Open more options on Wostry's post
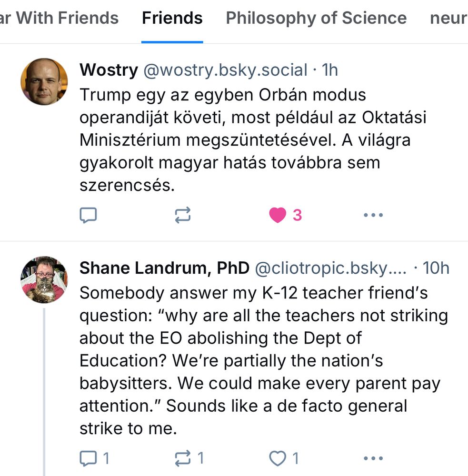Image resolution: width=468 pixels, height=476 pixels. (x=373, y=216)
